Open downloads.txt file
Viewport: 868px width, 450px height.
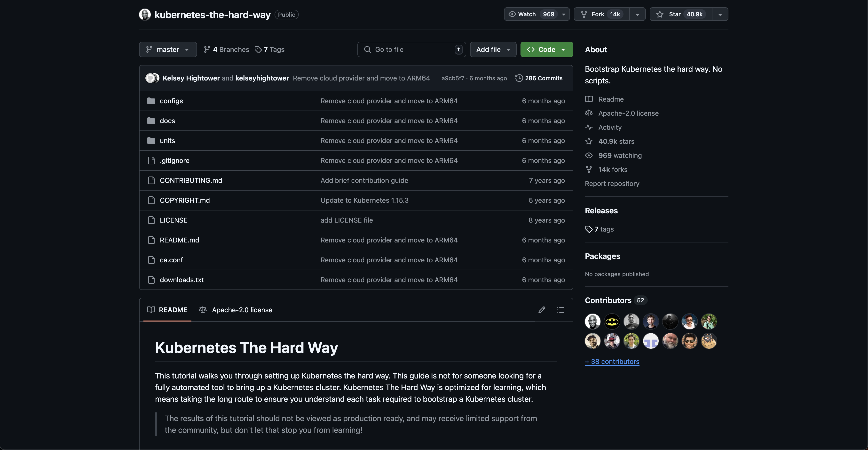pos(181,280)
